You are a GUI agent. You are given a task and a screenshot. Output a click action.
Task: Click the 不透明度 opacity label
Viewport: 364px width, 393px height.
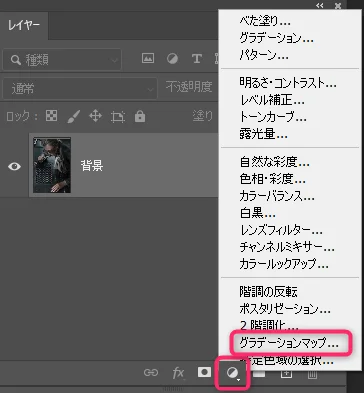[189, 87]
